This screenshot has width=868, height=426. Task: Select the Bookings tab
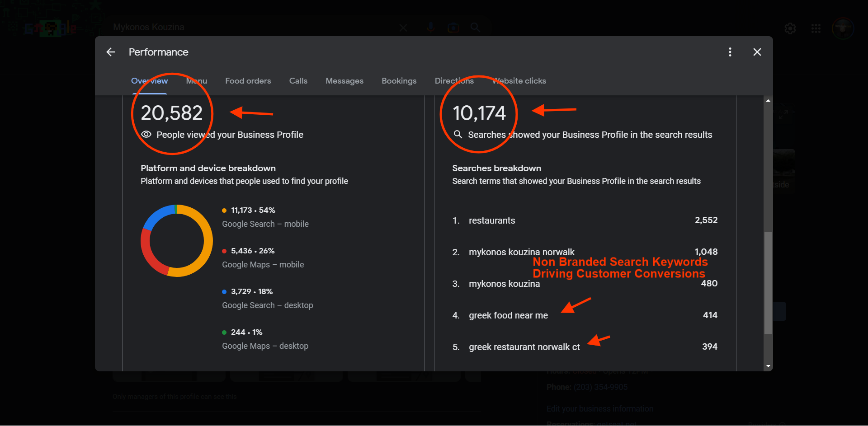coord(399,81)
